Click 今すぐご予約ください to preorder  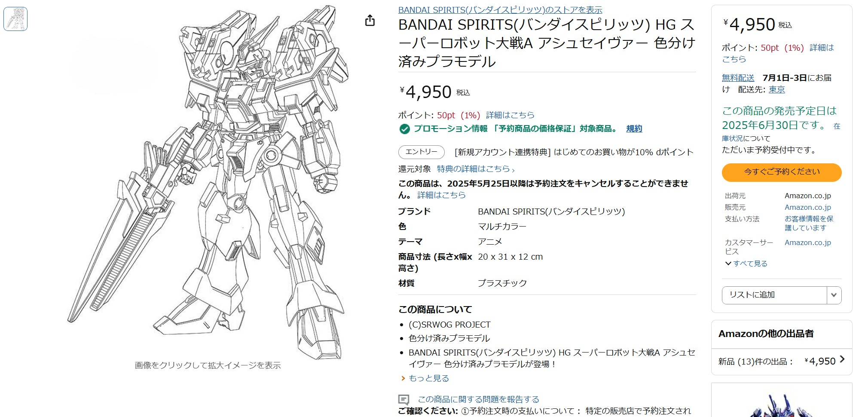coord(781,172)
